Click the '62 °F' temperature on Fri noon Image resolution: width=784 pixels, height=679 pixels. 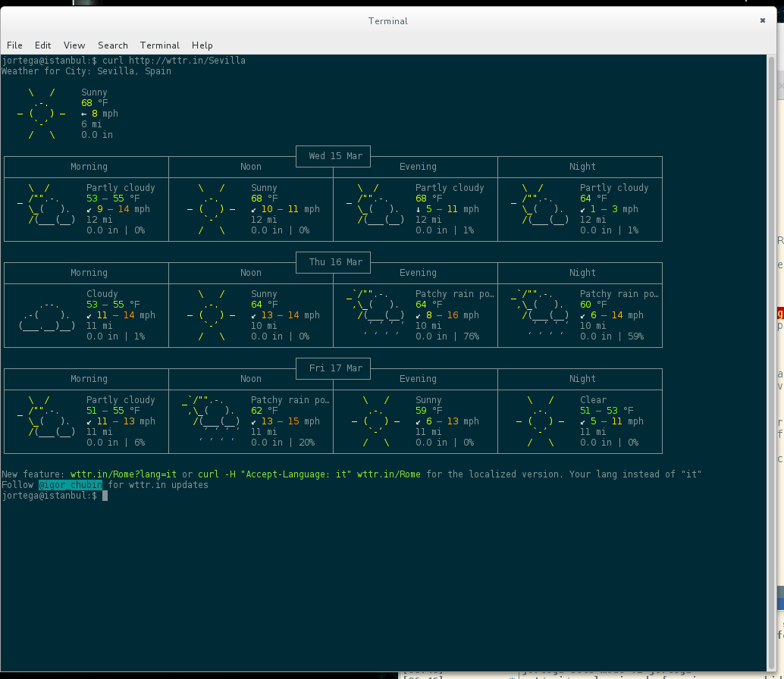pyautogui.click(x=264, y=411)
